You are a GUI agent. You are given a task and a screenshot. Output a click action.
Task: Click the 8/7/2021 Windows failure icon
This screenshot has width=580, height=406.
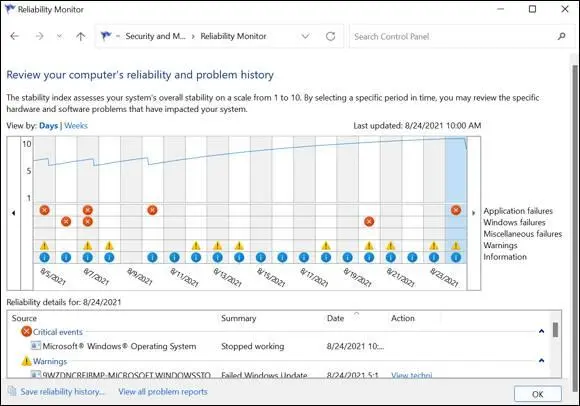click(88, 221)
